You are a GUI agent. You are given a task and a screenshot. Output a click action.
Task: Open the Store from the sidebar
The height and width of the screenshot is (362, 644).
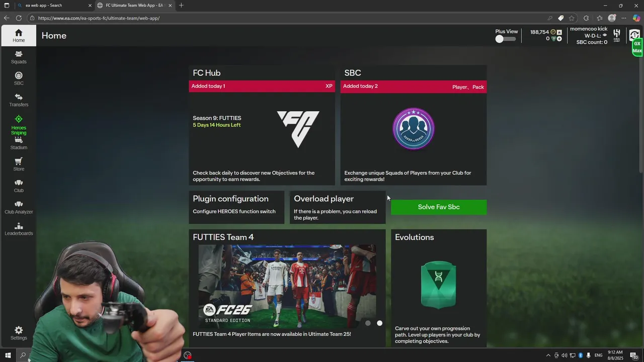point(19,164)
